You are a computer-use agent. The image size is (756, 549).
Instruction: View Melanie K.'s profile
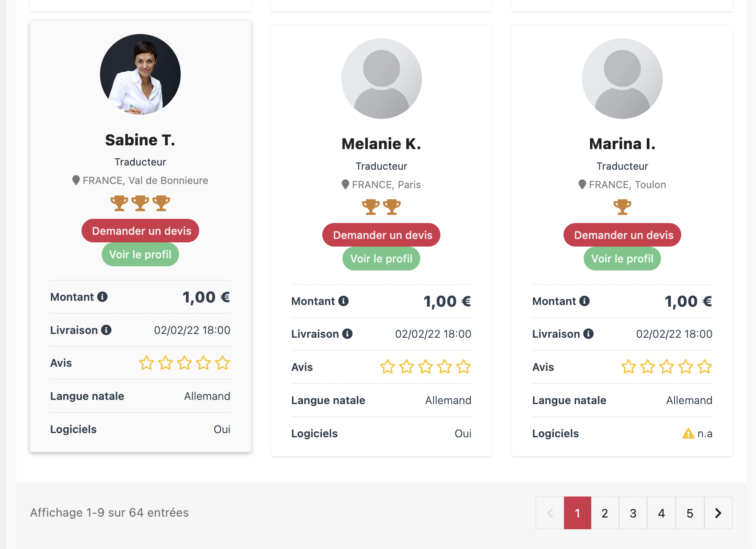point(381,259)
